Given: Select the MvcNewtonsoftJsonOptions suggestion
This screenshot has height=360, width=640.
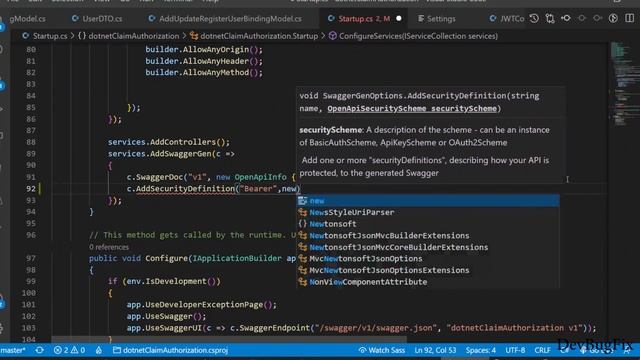Looking at the screenshot, I should click(x=428, y=258).
